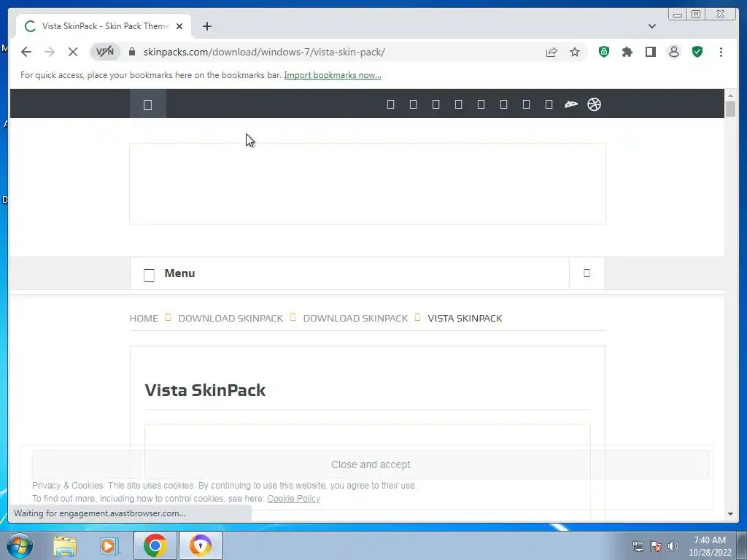Open the Windows Start menu
Image resolution: width=747 pixels, height=560 pixels.
(x=19, y=545)
